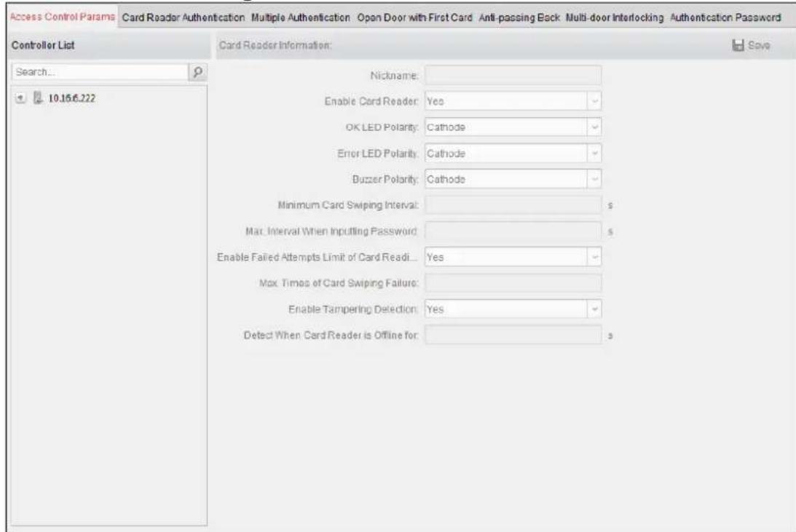The height and width of the screenshot is (532, 796).
Task: Open Enable Failed Attempts Limit dropdown
Action: tap(513, 257)
